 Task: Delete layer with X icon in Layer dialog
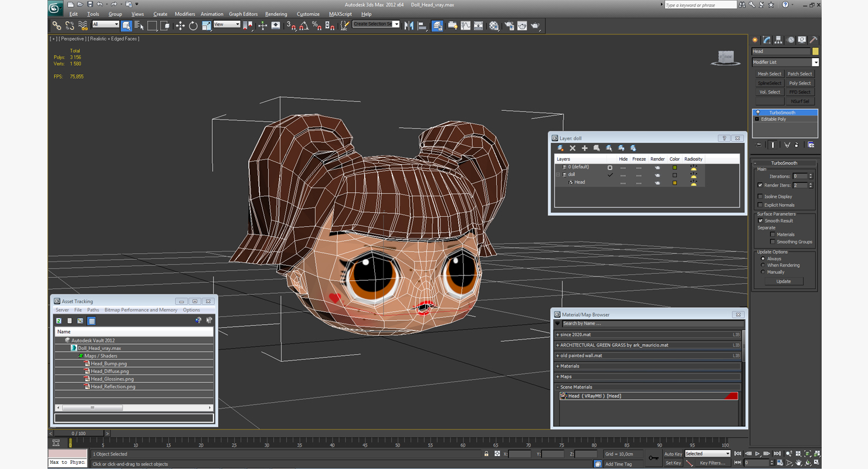click(x=573, y=148)
